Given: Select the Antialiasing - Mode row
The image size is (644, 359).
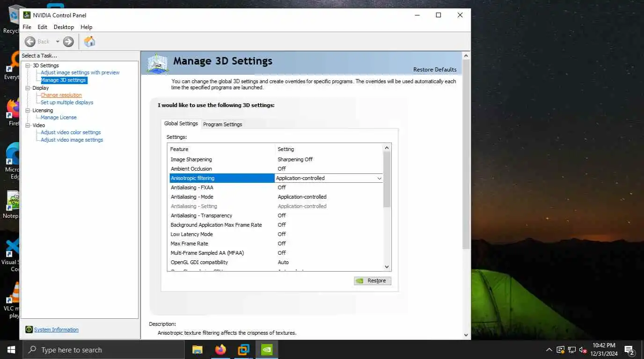Looking at the screenshot, I should [x=276, y=197].
